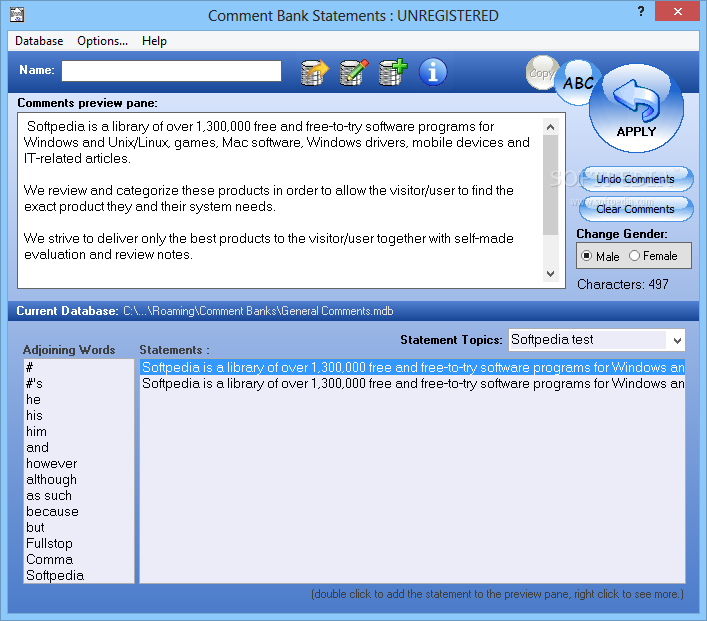Open the Options... menu
Viewport: 707px width, 621px height.
(102, 41)
